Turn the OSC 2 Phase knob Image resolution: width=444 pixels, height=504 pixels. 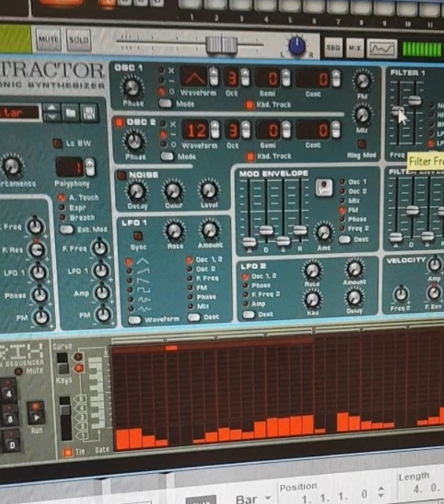pos(135,141)
